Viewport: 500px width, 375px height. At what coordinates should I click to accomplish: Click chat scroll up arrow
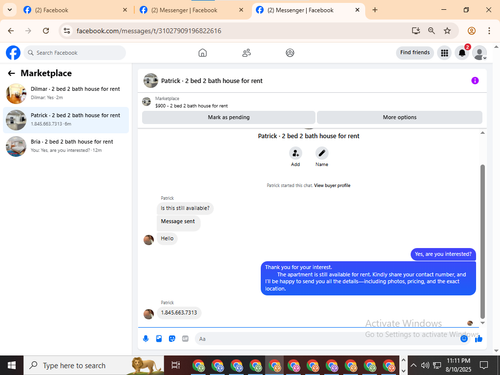[x=482, y=133]
